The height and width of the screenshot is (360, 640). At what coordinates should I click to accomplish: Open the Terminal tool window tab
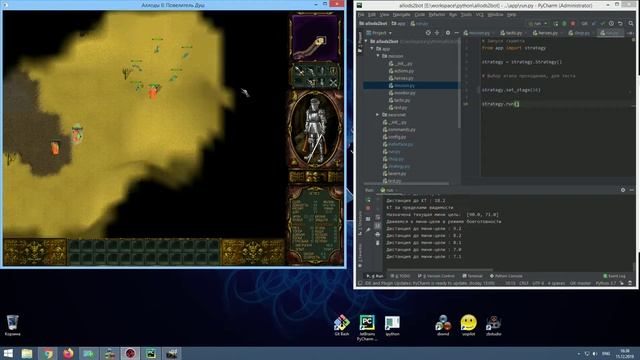pos(472,276)
